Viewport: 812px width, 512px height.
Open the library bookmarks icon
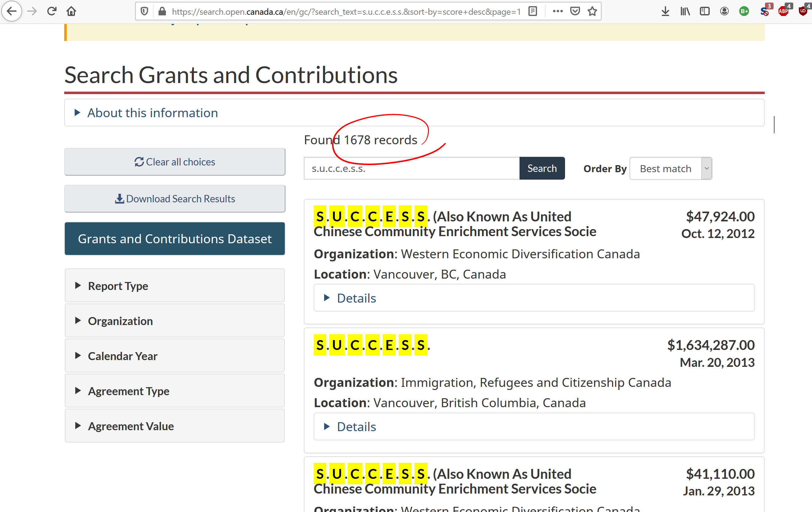[x=685, y=11]
